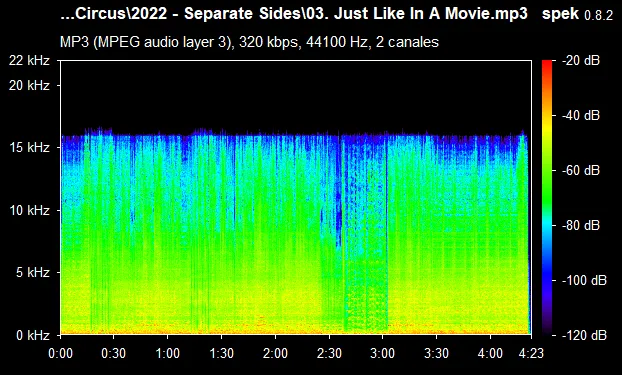The height and width of the screenshot is (375, 622).
Task: Click the 20 kHz frequency axis label
Action: coord(30,85)
